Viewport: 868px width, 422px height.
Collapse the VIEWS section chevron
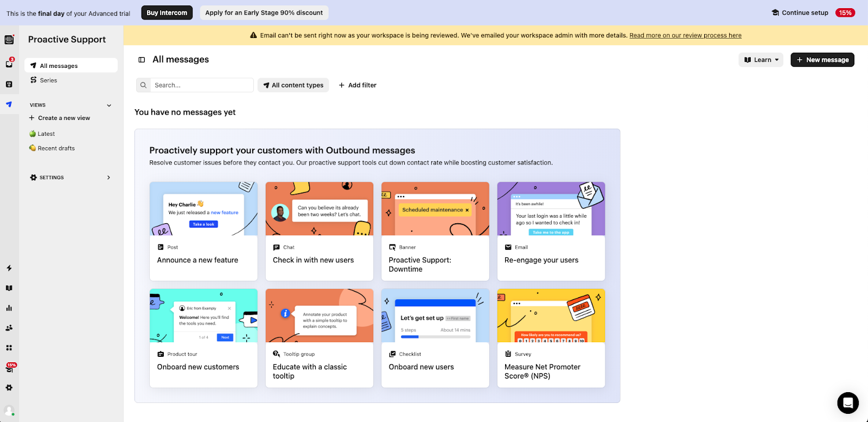[x=109, y=105]
